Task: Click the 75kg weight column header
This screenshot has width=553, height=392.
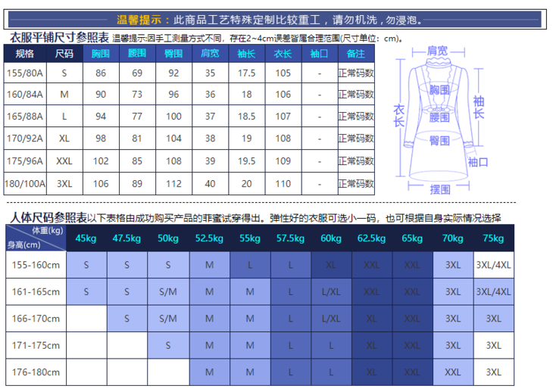Action: 493,238
